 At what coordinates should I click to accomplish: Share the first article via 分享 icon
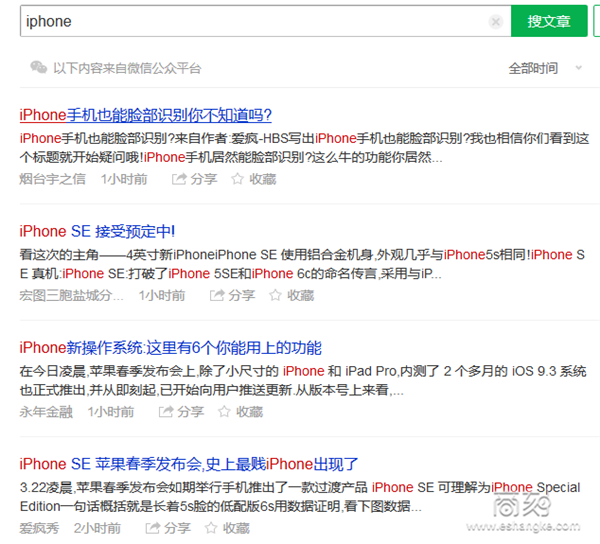pyautogui.click(x=195, y=179)
